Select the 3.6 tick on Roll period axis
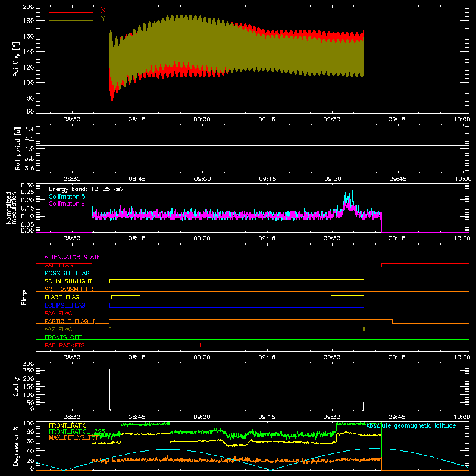The width and height of the screenshot is (476, 476). pyautogui.click(x=29, y=168)
